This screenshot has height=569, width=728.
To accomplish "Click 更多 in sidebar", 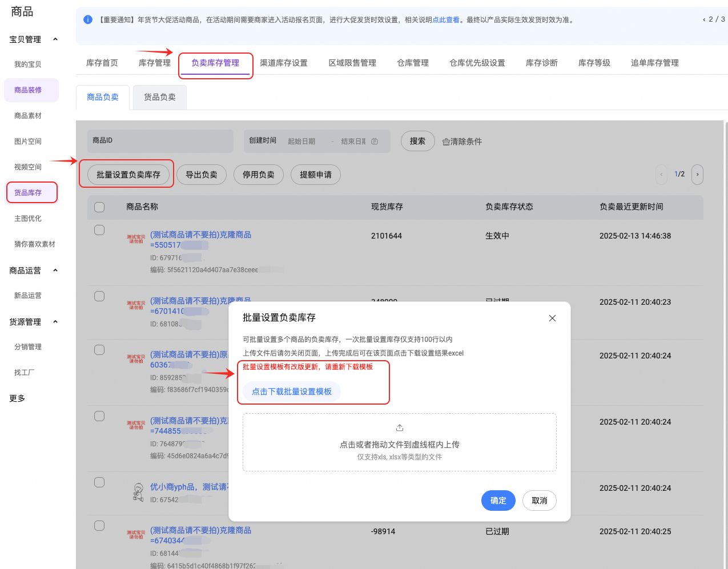I will pyautogui.click(x=17, y=398).
